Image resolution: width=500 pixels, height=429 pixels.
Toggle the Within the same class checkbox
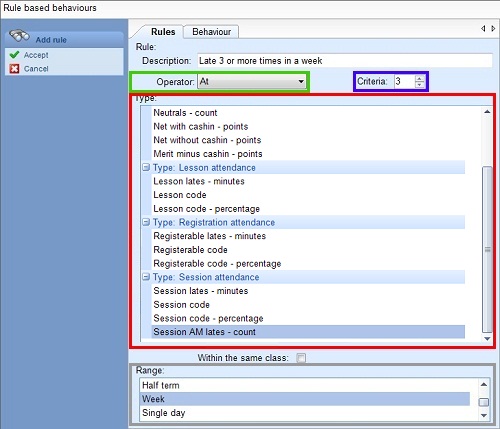coord(301,358)
